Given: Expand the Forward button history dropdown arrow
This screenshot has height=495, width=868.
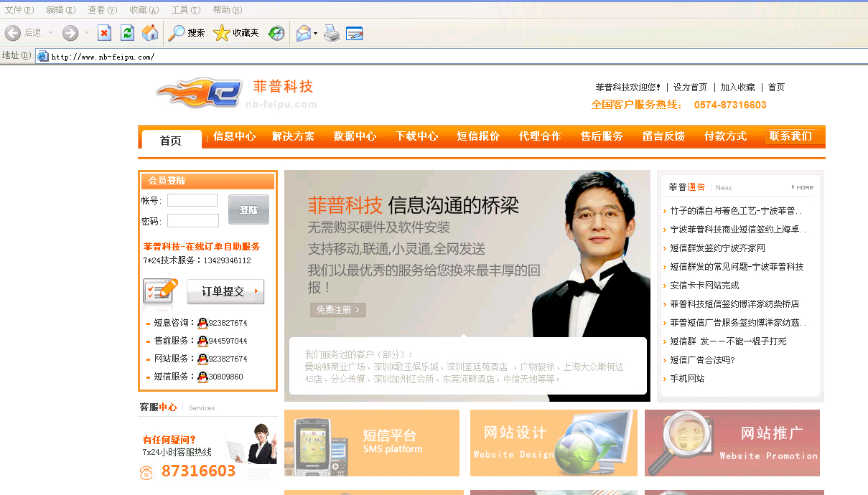Looking at the screenshot, I should point(87,33).
